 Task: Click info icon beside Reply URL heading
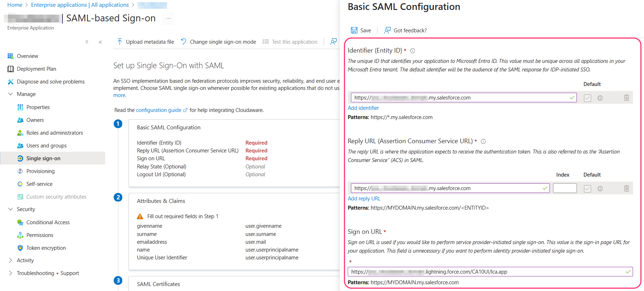click(x=483, y=141)
